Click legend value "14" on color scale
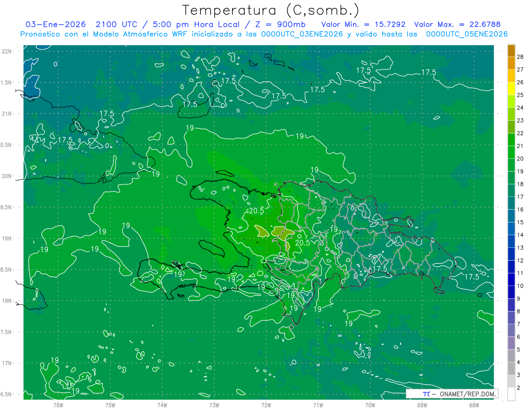 (520, 235)
